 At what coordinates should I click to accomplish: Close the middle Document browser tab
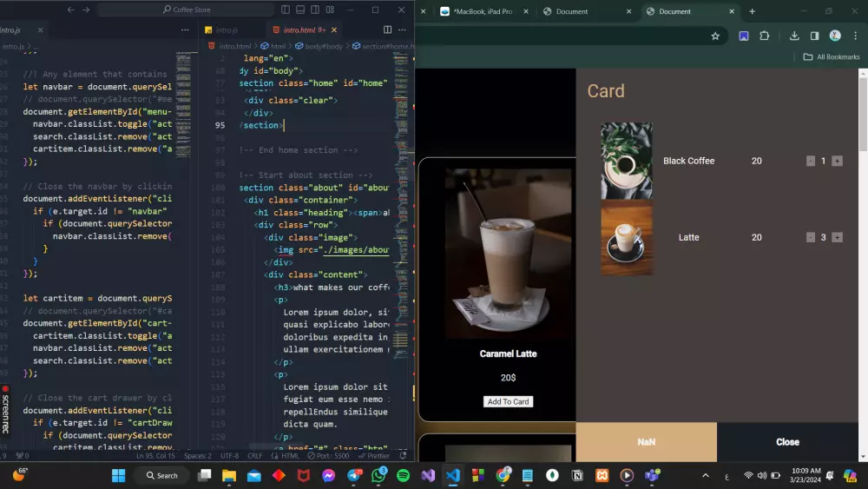(x=628, y=11)
